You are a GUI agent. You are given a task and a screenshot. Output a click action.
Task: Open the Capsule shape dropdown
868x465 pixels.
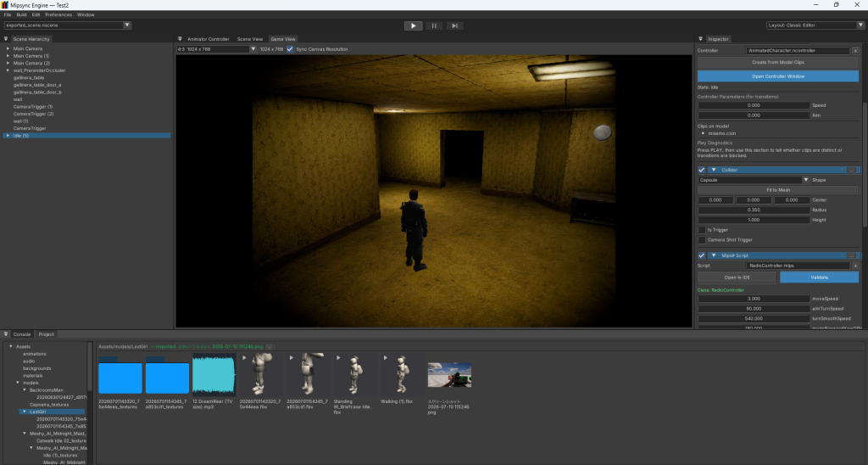(x=754, y=180)
